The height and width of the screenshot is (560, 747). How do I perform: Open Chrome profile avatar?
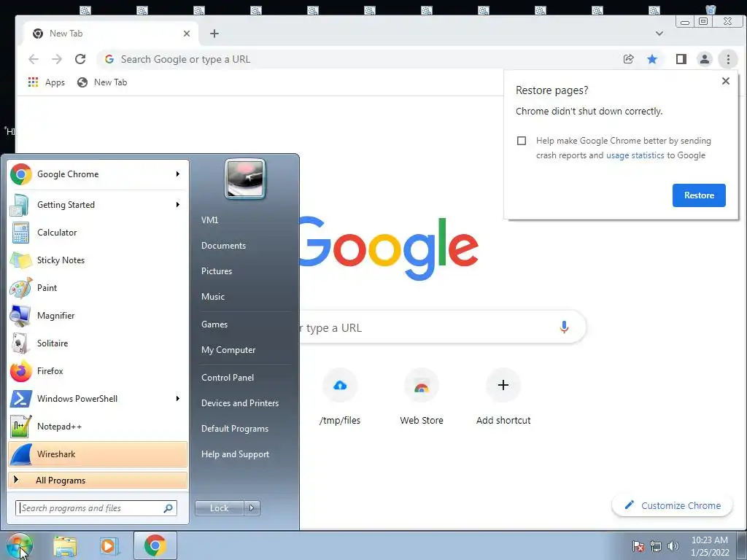click(704, 59)
